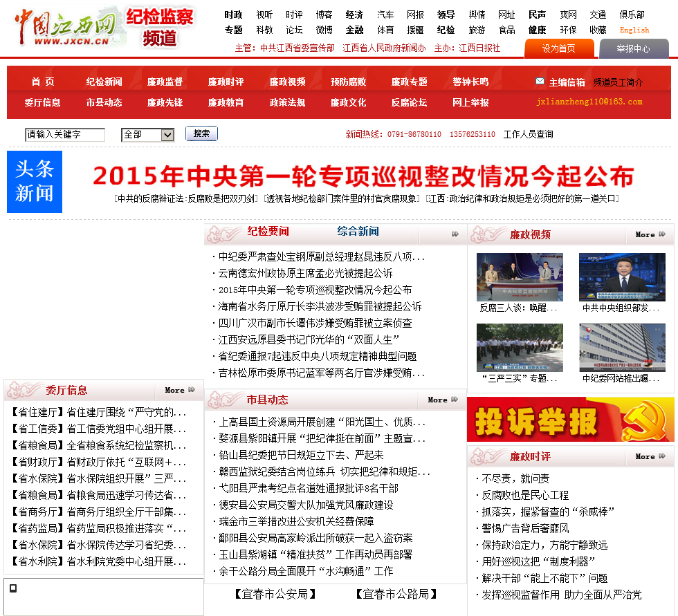Screen dimensions: 678x616
Task: Open the 中共中央组织部发 video thumbnail
Action: click(x=622, y=277)
